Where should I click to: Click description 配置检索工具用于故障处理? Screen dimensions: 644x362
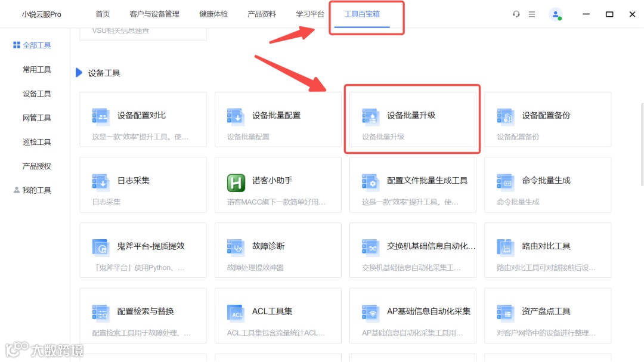(141, 333)
